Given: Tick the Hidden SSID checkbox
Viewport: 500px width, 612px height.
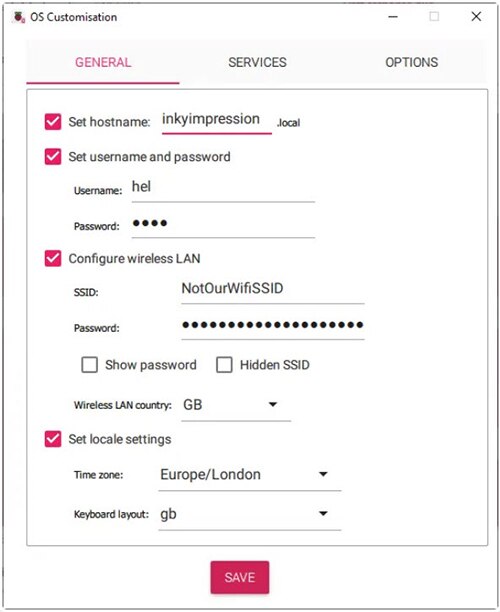Looking at the screenshot, I should pos(224,365).
